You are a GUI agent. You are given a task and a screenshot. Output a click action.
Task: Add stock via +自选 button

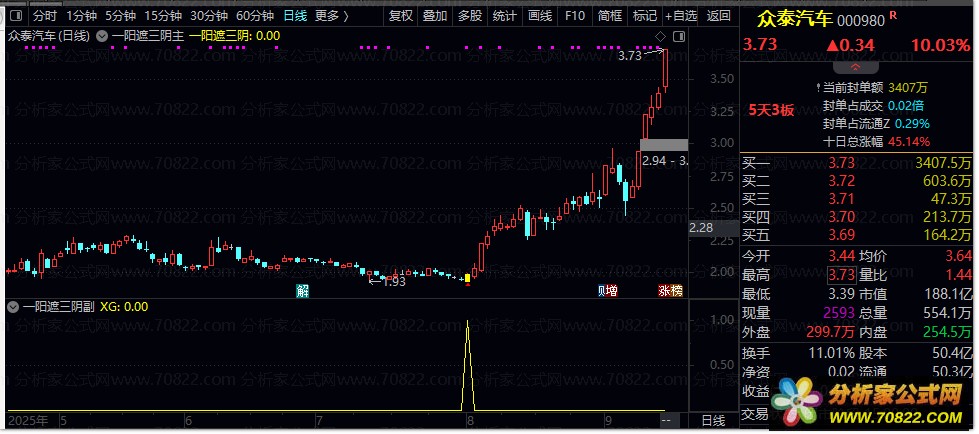point(681,16)
